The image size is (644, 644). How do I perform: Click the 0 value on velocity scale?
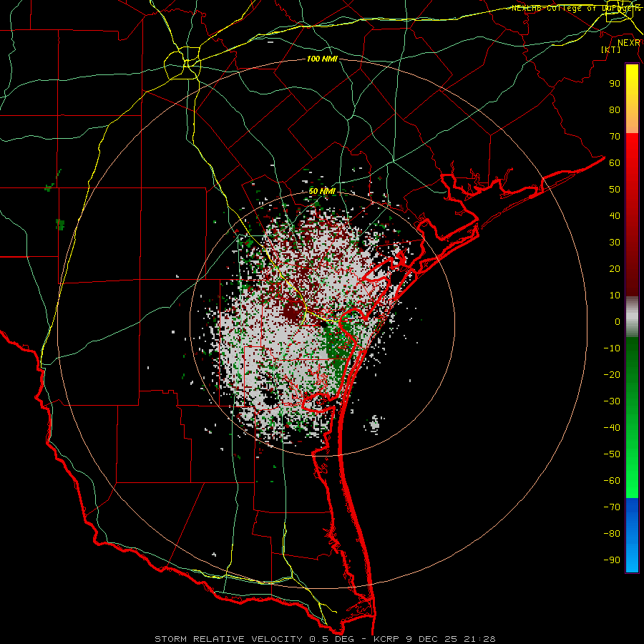pos(618,322)
